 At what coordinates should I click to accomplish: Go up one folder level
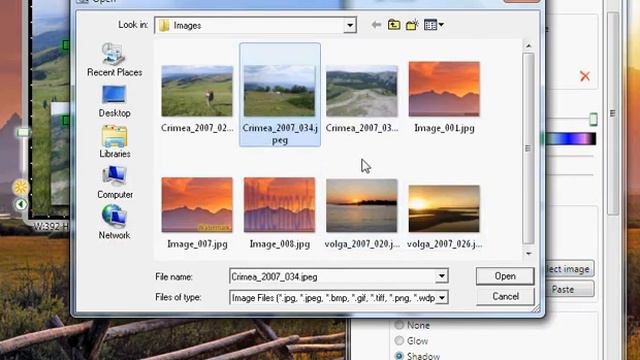(394, 25)
